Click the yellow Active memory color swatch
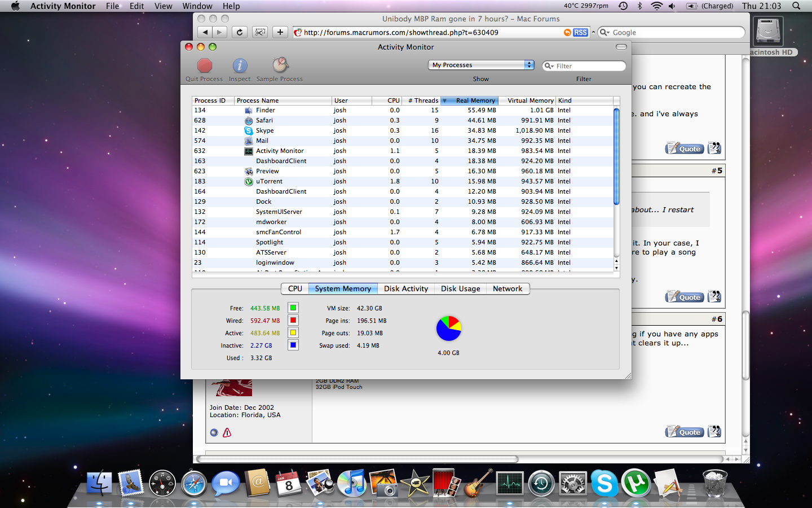 [293, 332]
